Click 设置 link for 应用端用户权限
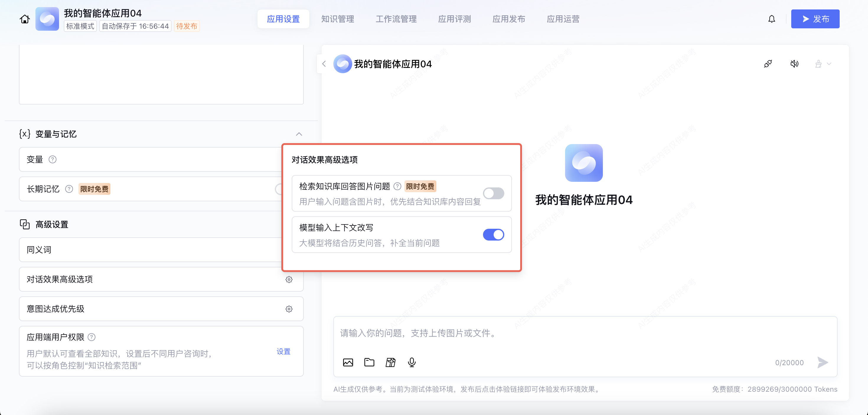 click(283, 351)
